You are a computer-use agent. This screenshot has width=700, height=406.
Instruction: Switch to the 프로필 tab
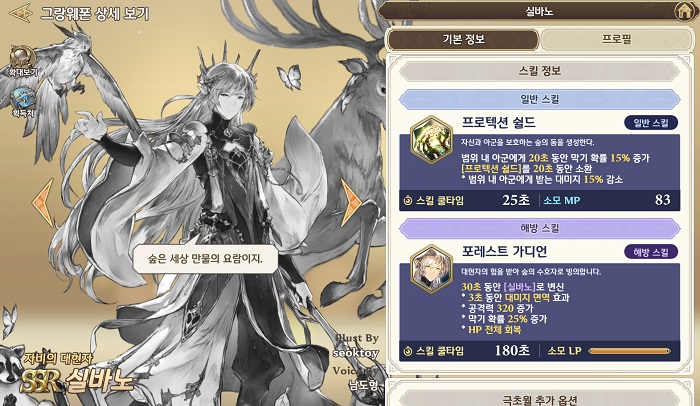[617, 39]
